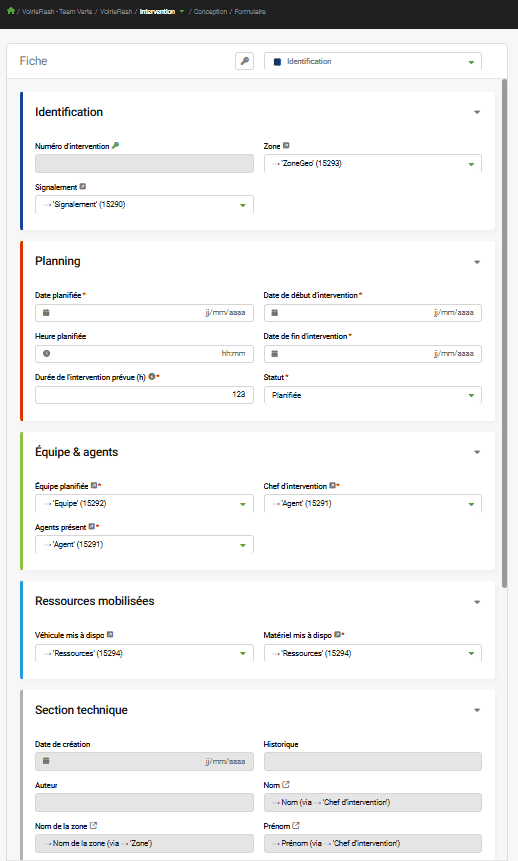Click the Heure planifiée time input field
The image size is (518, 861).
click(144, 354)
